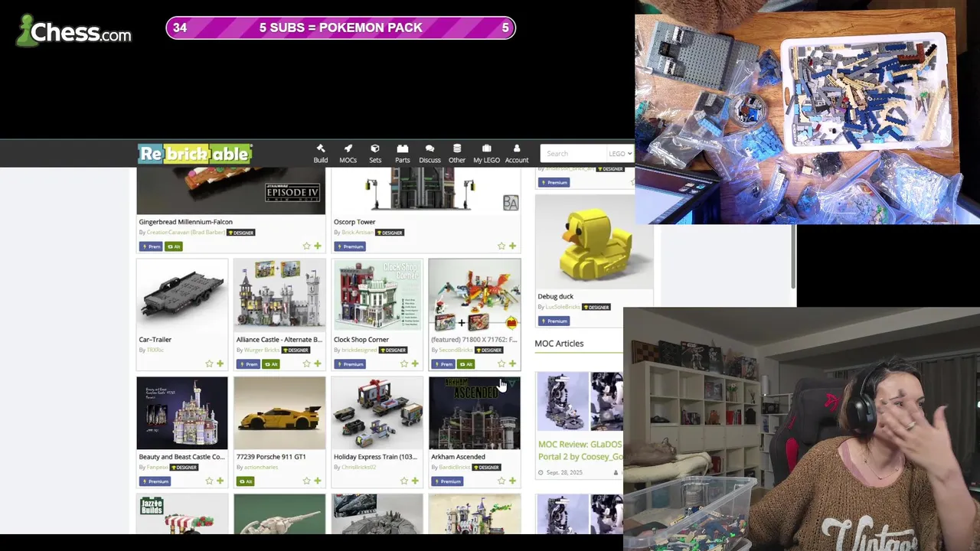This screenshot has height=551, width=980.
Task: Open the Sets menu
Action: [x=375, y=153]
